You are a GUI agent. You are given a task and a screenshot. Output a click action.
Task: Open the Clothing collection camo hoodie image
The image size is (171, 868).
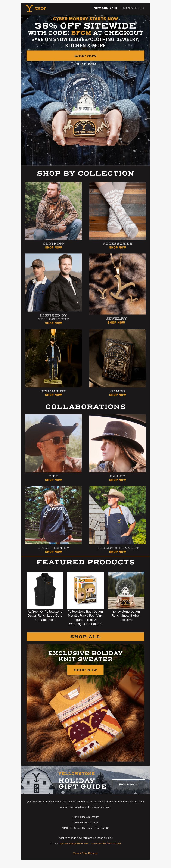[53, 211]
